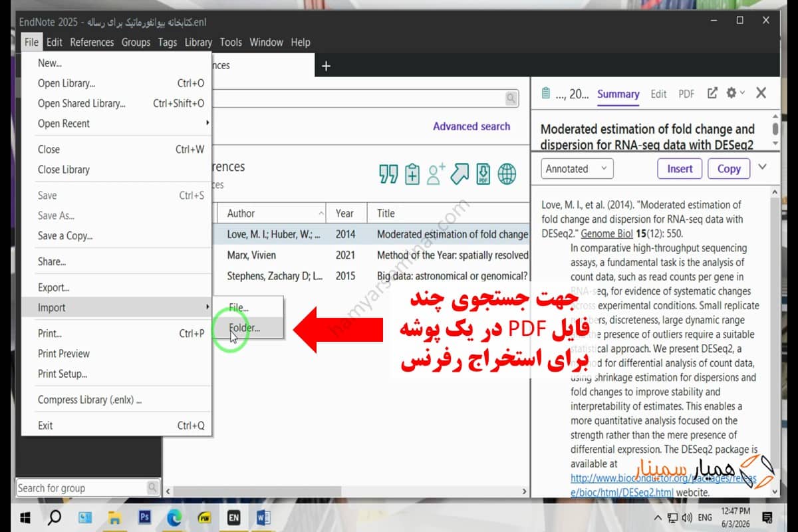Open the Tags menu
Screen dimensions: 798x532
point(168,42)
